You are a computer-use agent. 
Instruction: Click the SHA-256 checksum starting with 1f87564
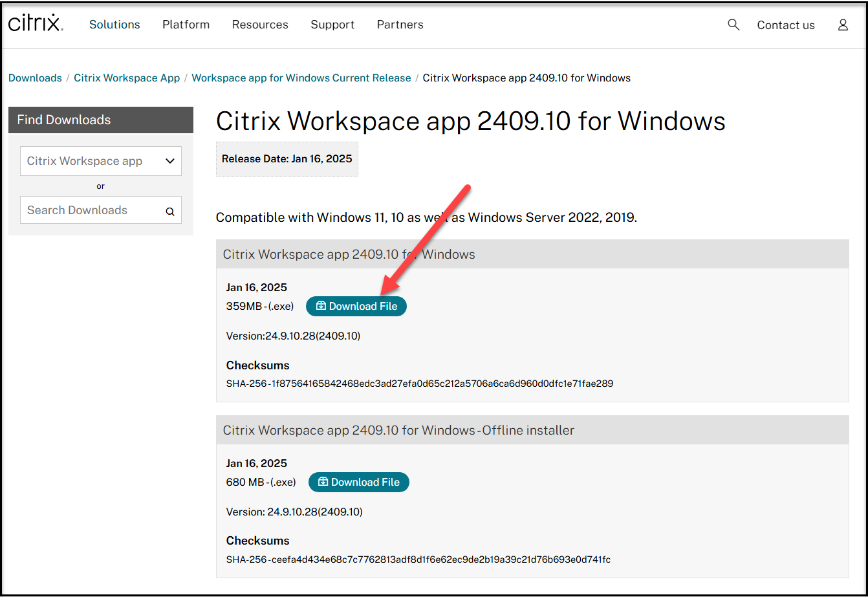[419, 384]
